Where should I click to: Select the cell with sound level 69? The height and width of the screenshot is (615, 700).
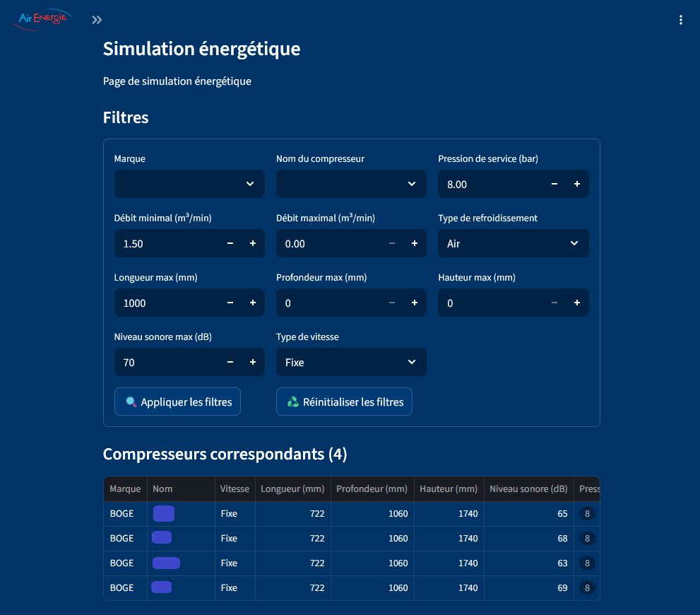tap(528, 587)
